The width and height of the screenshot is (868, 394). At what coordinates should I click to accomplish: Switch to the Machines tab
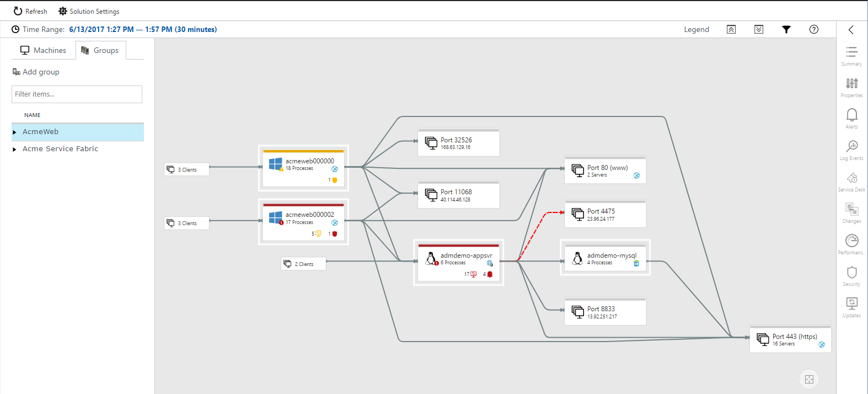pyautogui.click(x=44, y=50)
